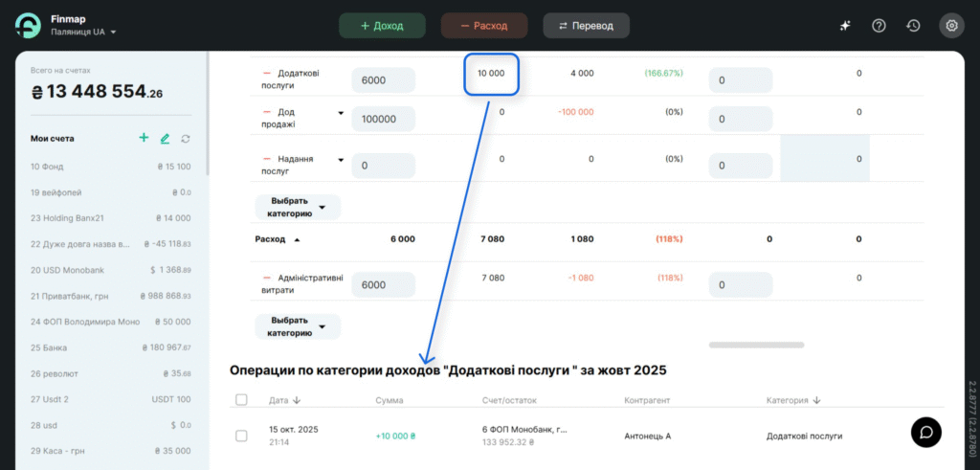Click the horizontal table scrollbar
Viewport: 980px width, 470px height.
click(756, 345)
